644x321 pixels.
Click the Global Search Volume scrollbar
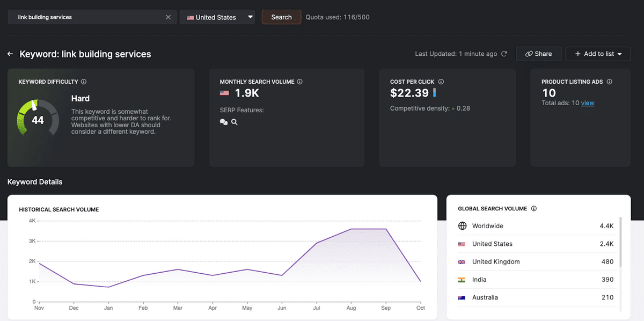pos(621,242)
